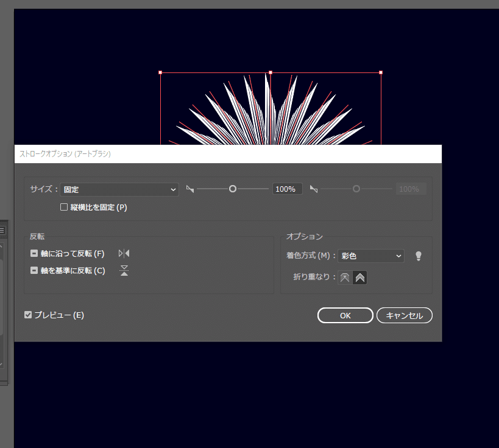Click the disabled second width slider handle
This screenshot has width=499, height=448.
pyautogui.click(x=356, y=189)
